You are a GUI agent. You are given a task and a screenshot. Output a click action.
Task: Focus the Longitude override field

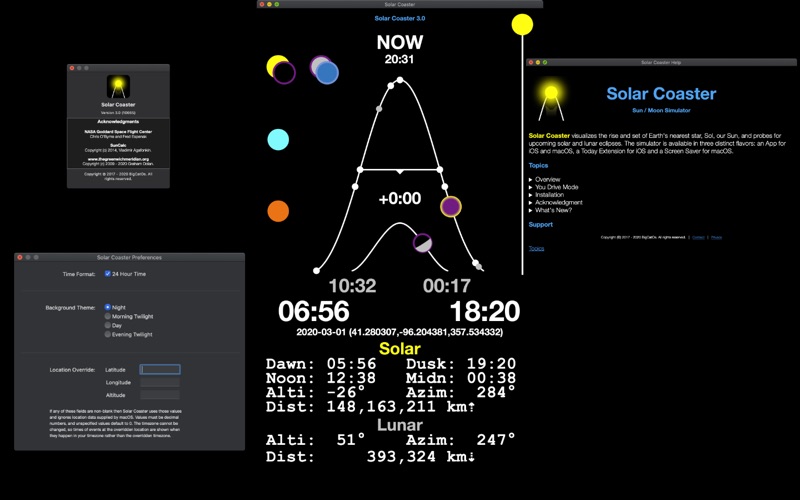(160, 382)
